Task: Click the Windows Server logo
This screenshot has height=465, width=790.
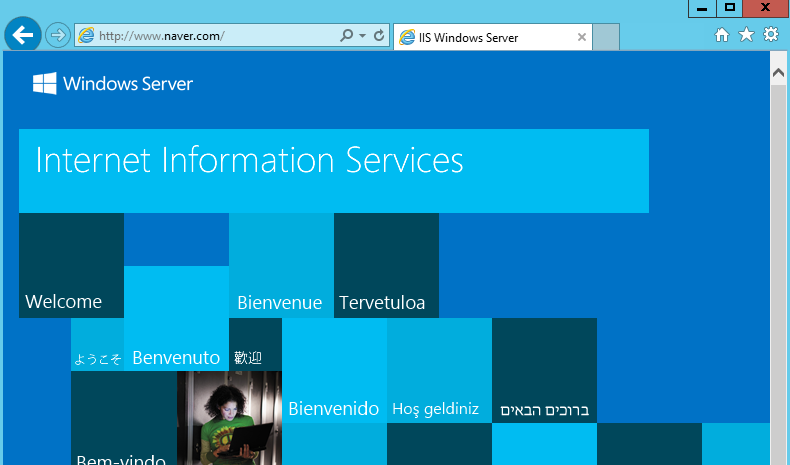Action: [113, 83]
